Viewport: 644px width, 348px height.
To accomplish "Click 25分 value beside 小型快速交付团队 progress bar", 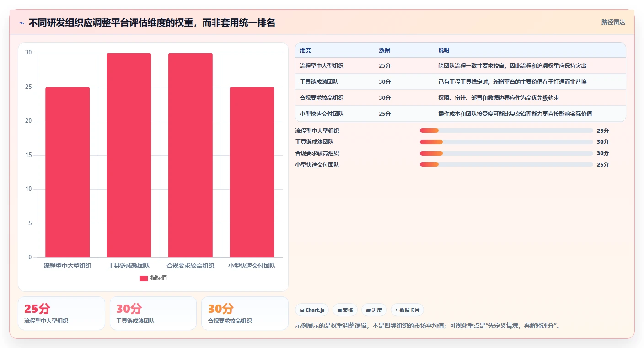I will (x=603, y=164).
